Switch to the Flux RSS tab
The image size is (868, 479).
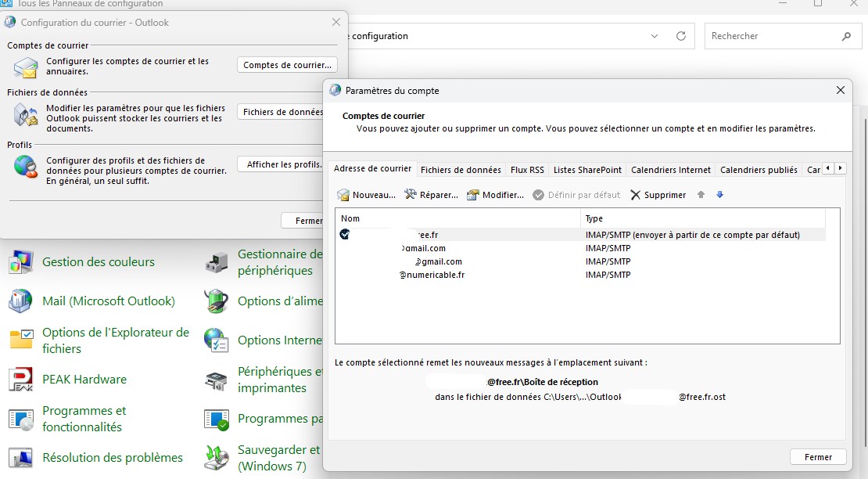tap(527, 169)
